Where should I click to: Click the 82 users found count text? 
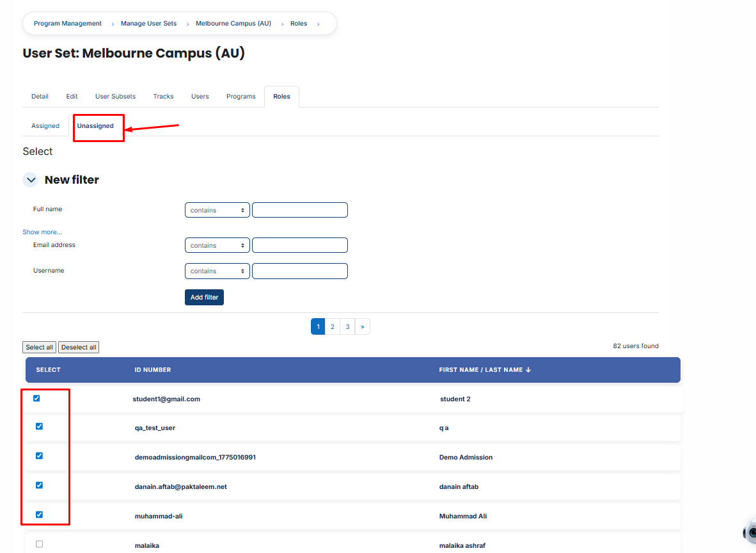[x=636, y=346]
